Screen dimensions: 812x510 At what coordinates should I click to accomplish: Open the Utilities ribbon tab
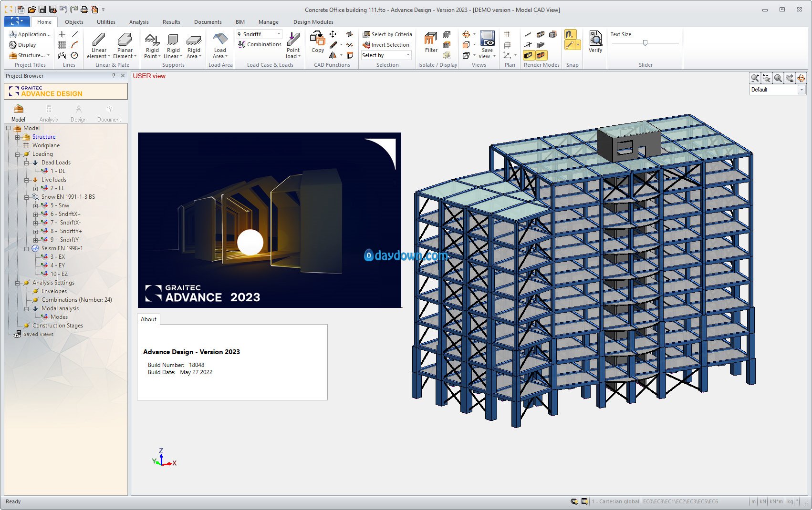[106, 22]
